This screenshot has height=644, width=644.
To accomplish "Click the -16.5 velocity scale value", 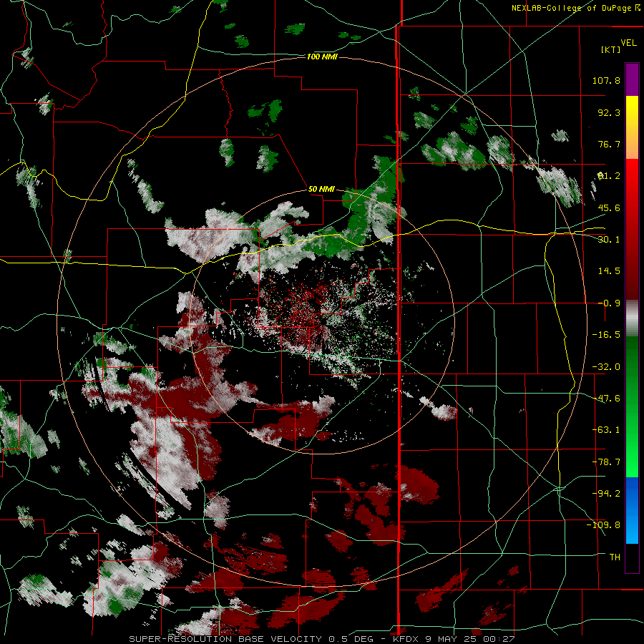I will [x=606, y=335].
